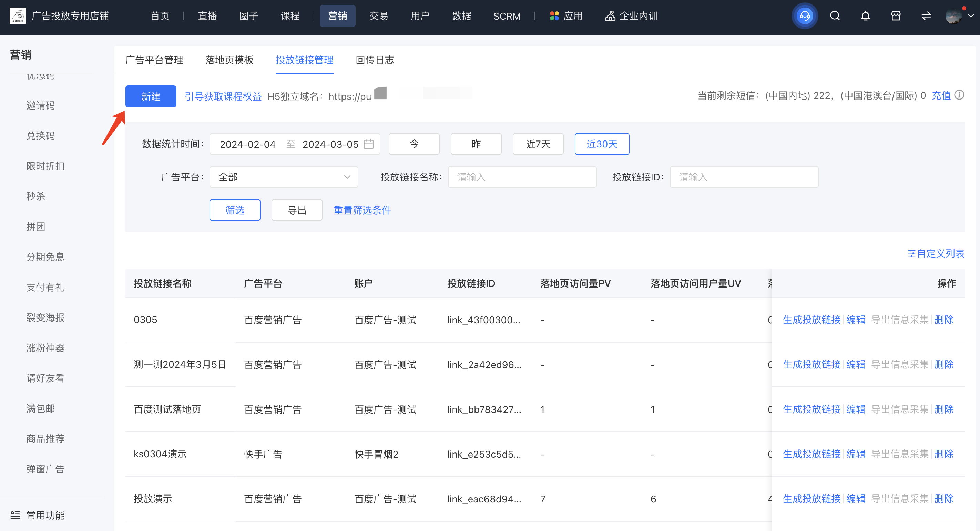Viewport: 980px width, 531px height.
Task: Open the customer service headset icon
Action: tap(804, 16)
